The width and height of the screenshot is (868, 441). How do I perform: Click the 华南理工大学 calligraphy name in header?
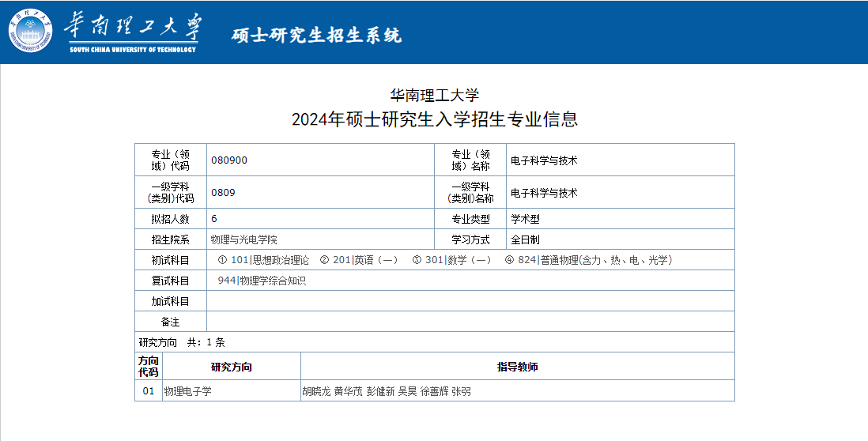click(x=133, y=27)
